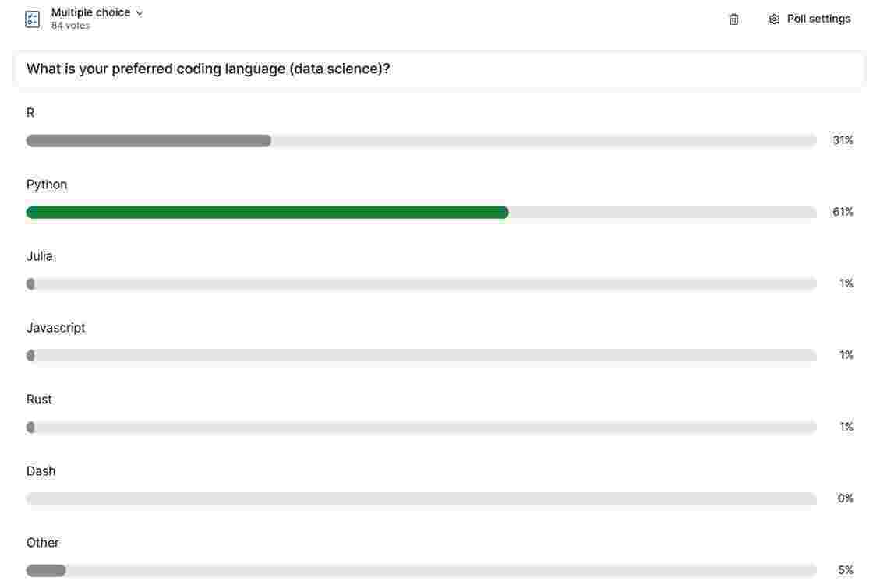873x588 pixels.
Task: Pick the Rust answer option
Action: click(x=39, y=400)
